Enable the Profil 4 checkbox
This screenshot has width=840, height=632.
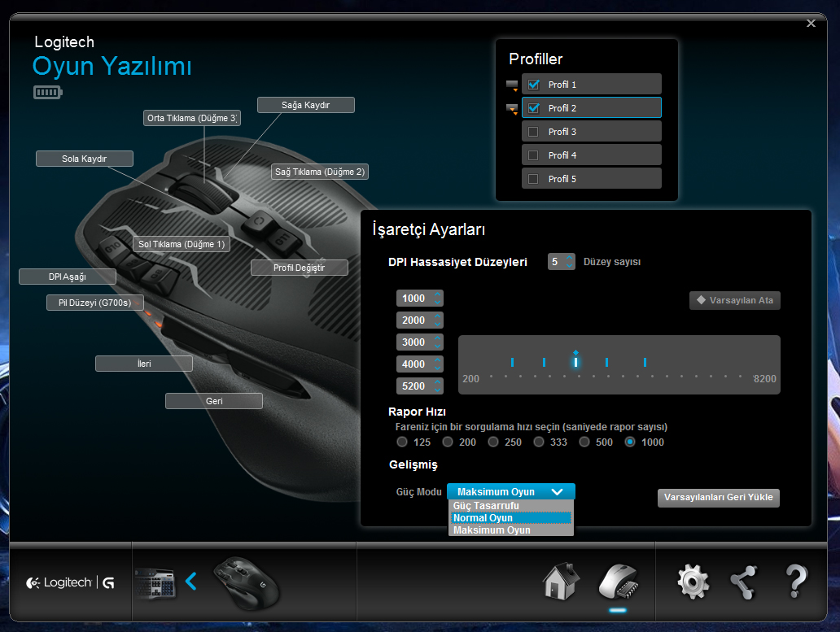point(533,155)
